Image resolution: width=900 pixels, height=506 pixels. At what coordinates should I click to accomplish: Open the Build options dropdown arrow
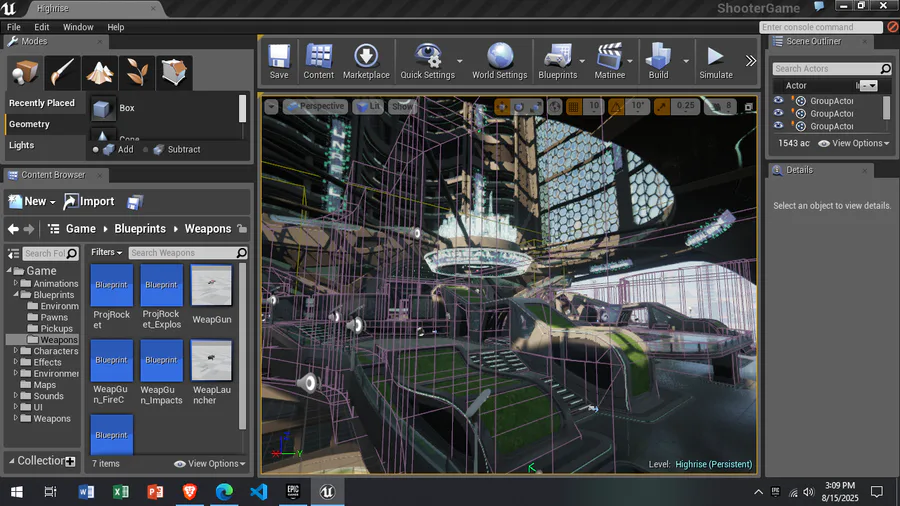(686, 61)
